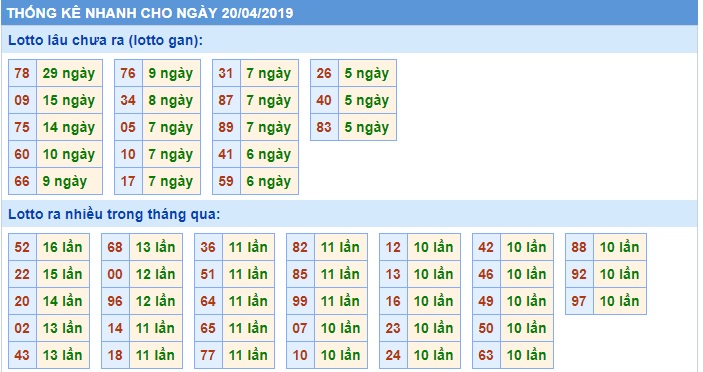Pick frequent number 36

click(x=208, y=247)
